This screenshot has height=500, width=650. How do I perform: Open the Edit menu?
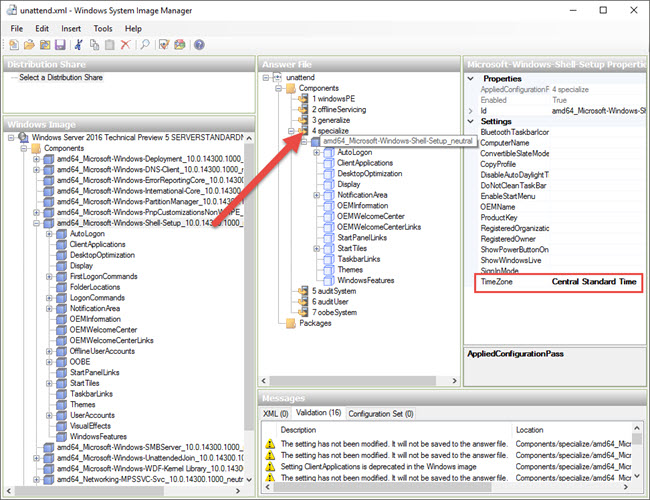42,29
